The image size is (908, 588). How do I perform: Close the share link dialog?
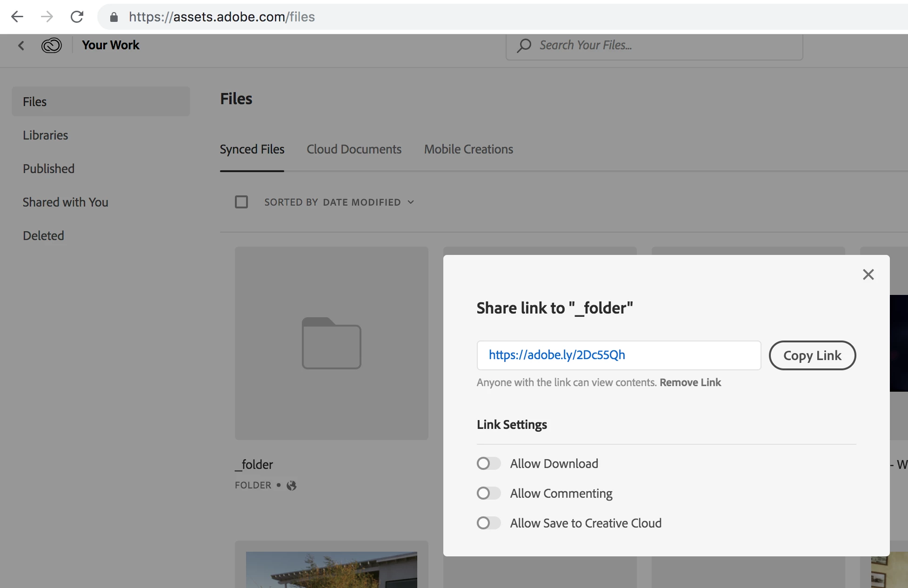coord(868,274)
